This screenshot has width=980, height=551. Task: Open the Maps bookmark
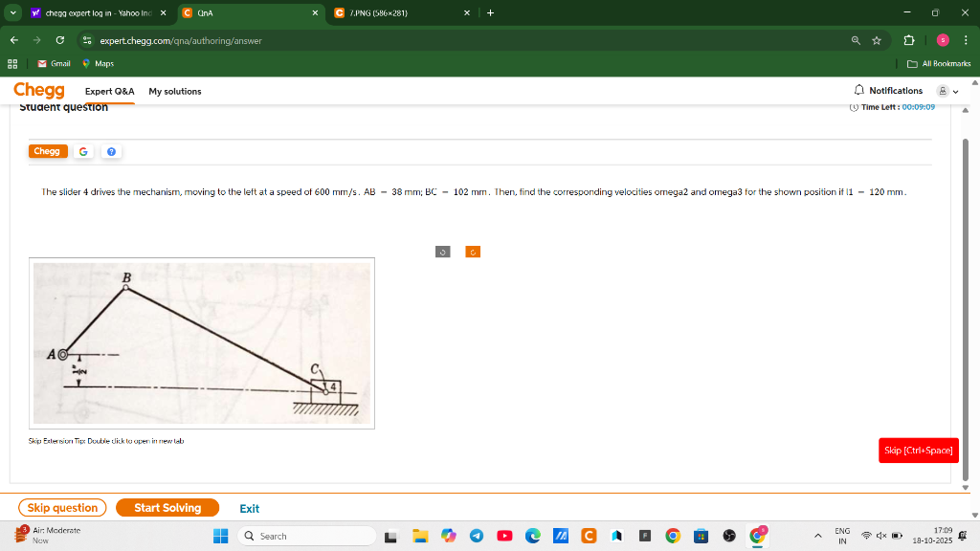tap(99, 64)
